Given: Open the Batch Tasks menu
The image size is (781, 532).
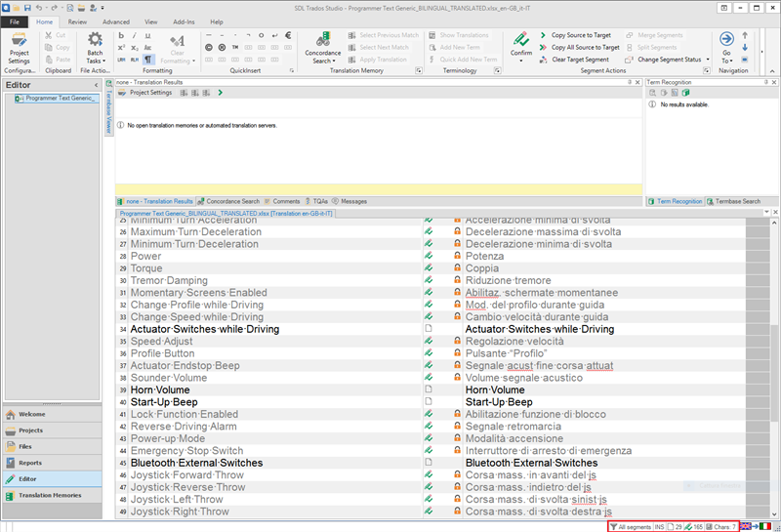Looking at the screenshot, I should tap(95, 48).
